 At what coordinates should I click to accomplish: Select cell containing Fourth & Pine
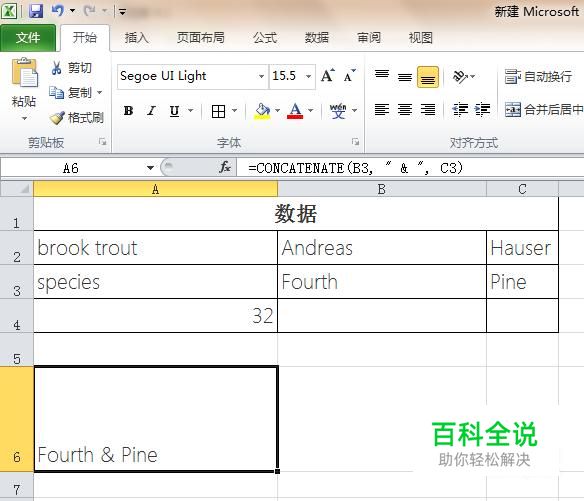point(155,419)
